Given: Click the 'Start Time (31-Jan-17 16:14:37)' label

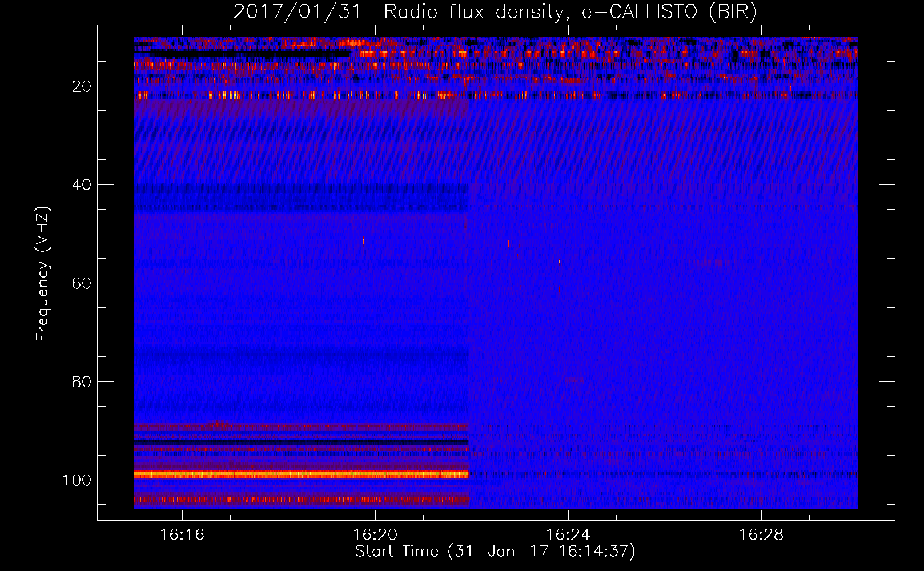Looking at the screenshot, I should click(495, 552).
